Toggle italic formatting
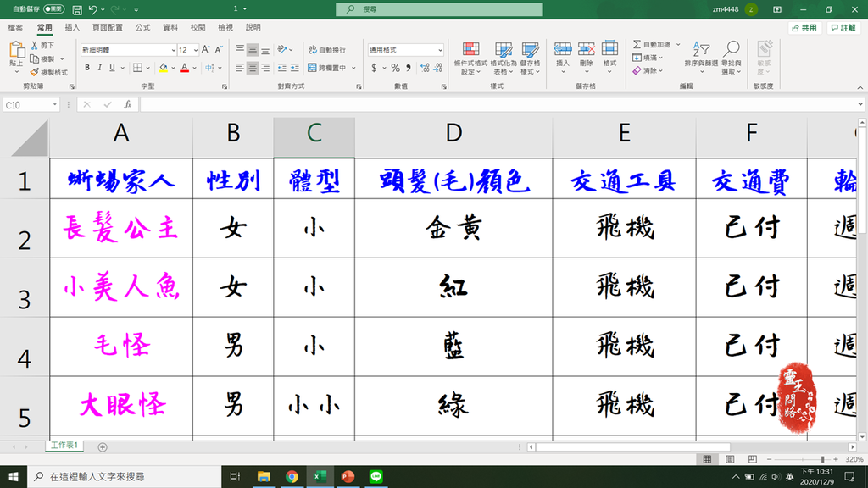This screenshot has width=868, height=488. [x=100, y=68]
